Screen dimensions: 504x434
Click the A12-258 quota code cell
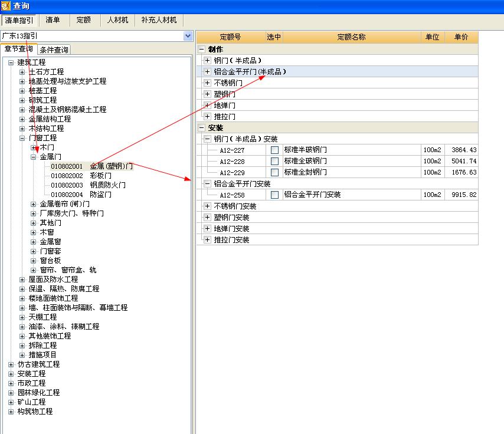point(233,195)
